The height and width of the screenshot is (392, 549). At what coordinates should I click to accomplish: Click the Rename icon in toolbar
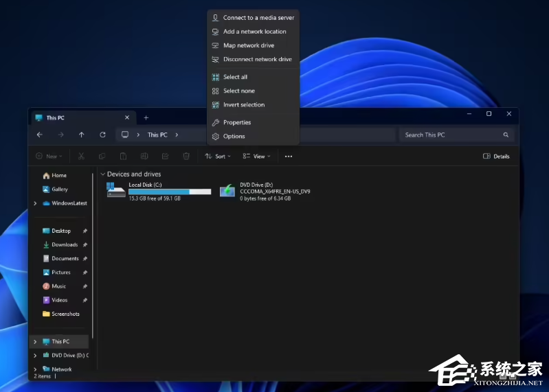click(x=144, y=157)
